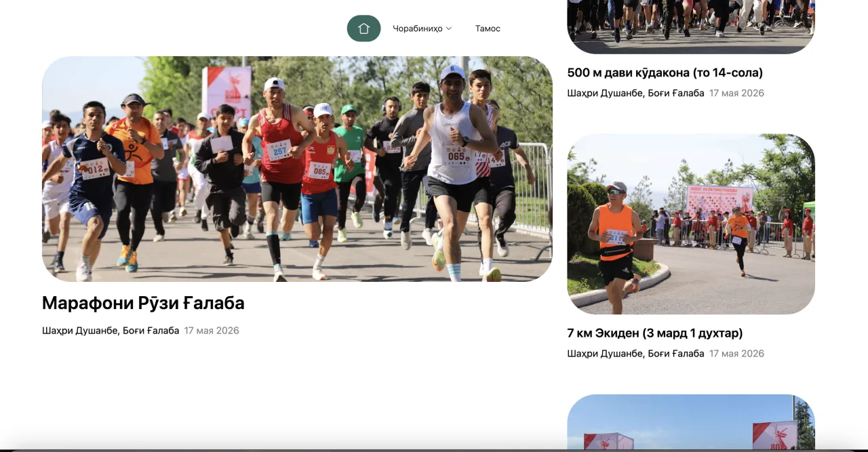868x452 pixels.
Task: Open the Марафони Рӯзи Ғалаба main photo
Action: click(x=297, y=169)
